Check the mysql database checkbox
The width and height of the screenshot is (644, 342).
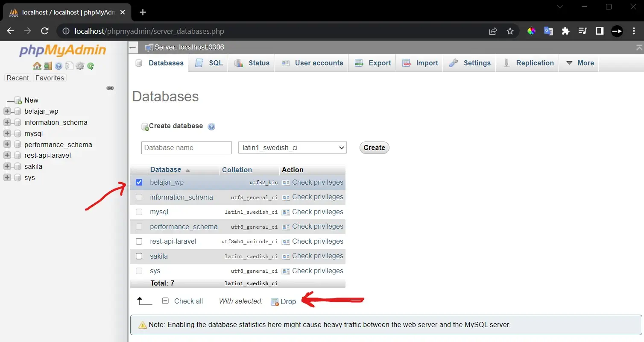139,212
